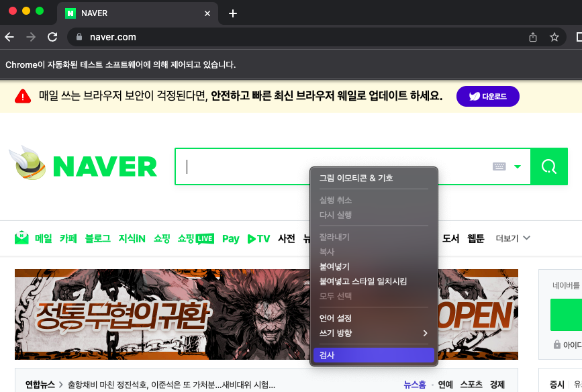The height and width of the screenshot is (392, 582).
Task: Select 검사 in context menu
Action: click(374, 355)
